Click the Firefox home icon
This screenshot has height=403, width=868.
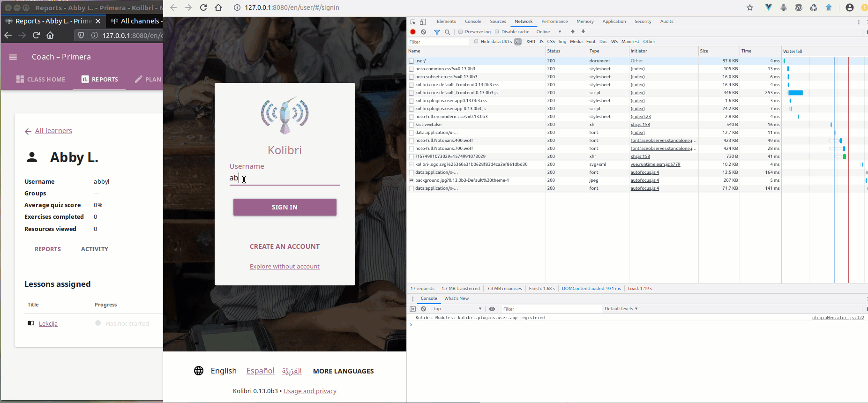click(x=50, y=35)
